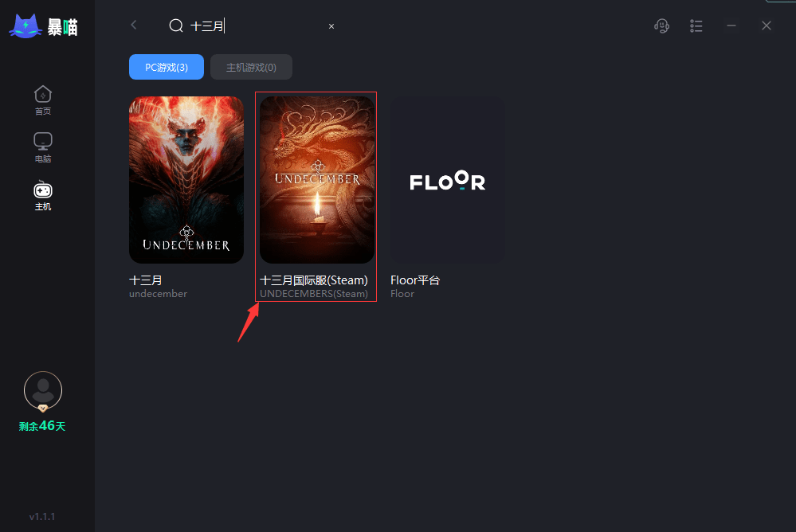
Task: Click the 十三月国际服(Steam) title text
Action: 314,280
